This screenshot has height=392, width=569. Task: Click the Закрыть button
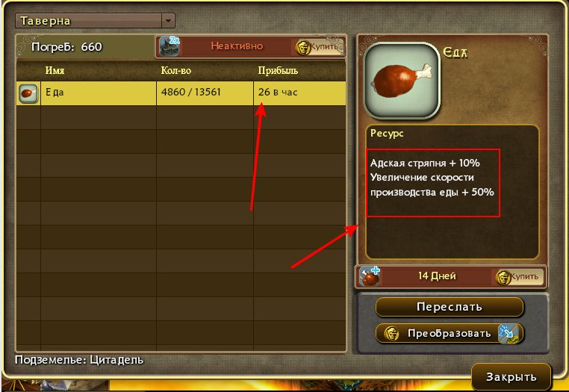pyautogui.click(x=511, y=377)
